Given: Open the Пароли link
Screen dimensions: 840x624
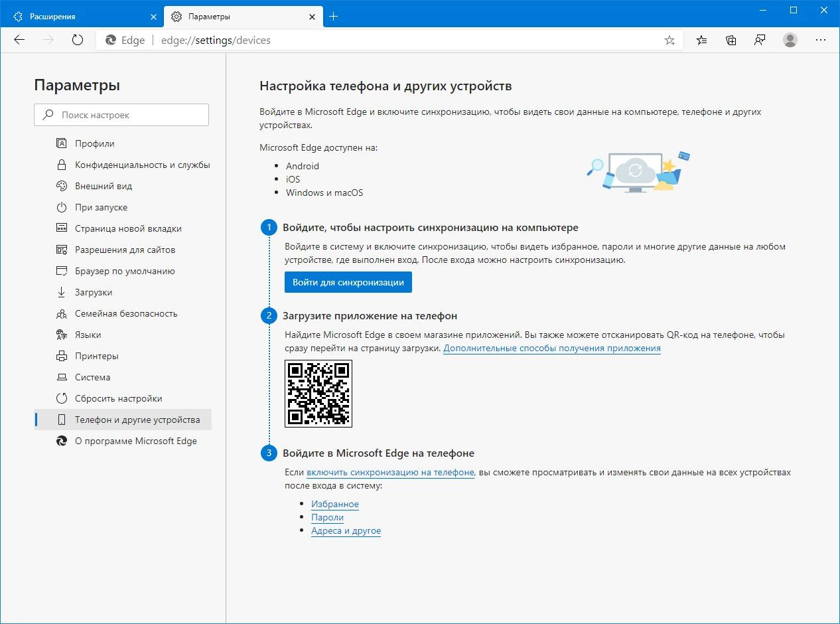Looking at the screenshot, I should (x=327, y=517).
